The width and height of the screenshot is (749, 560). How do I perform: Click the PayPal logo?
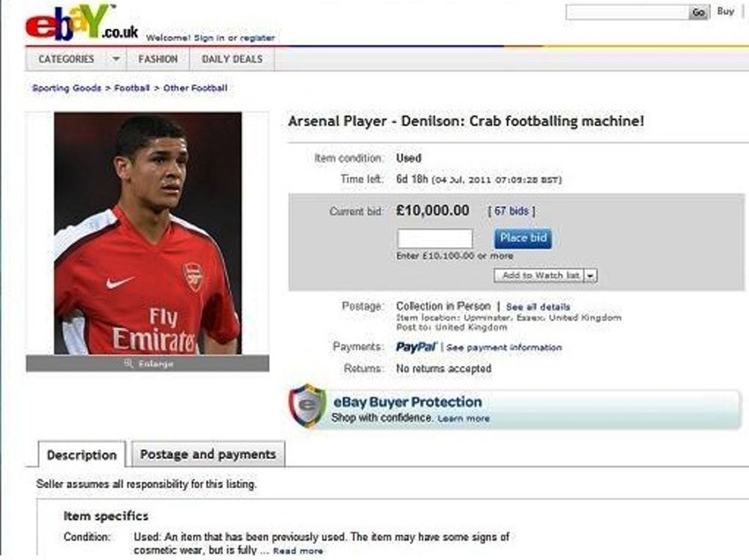pyautogui.click(x=416, y=347)
